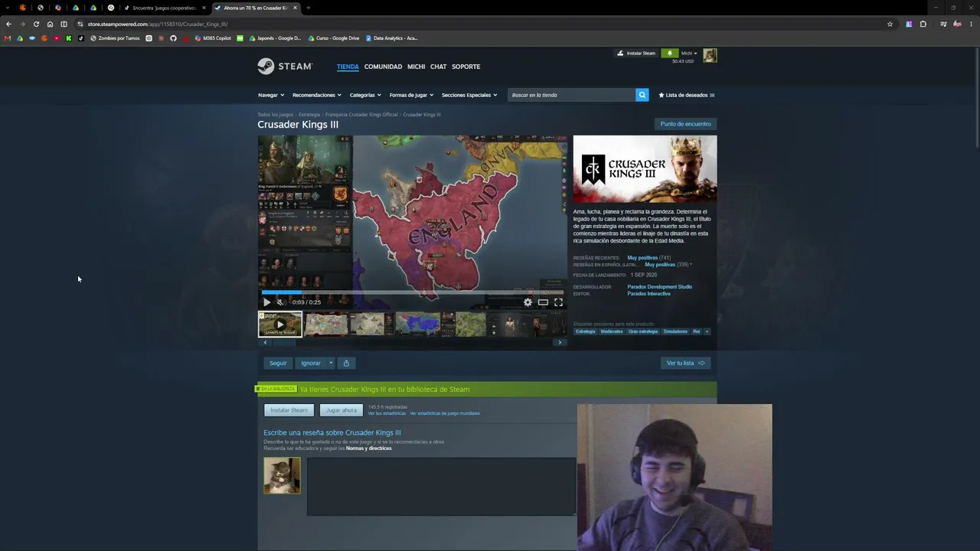Viewport: 980px width, 551px height.
Task: Expand the Categorías menu
Action: tap(366, 95)
